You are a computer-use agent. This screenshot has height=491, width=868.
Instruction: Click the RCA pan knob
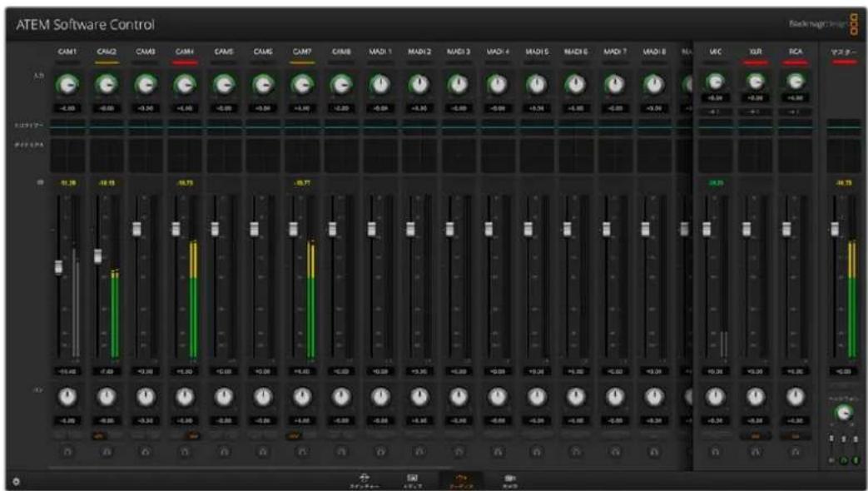click(x=796, y=397)
